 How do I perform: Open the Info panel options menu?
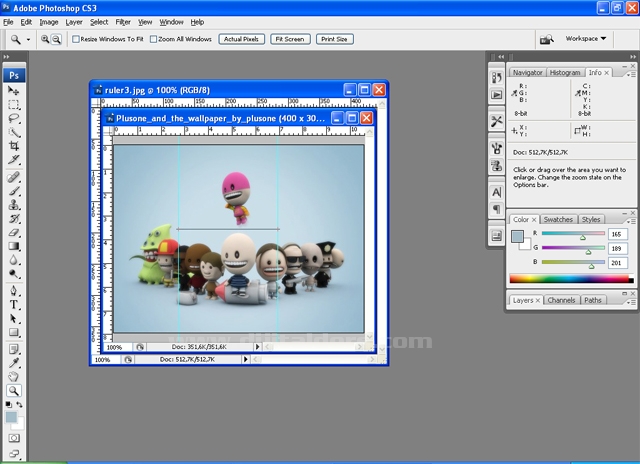(x=632, y=74)
